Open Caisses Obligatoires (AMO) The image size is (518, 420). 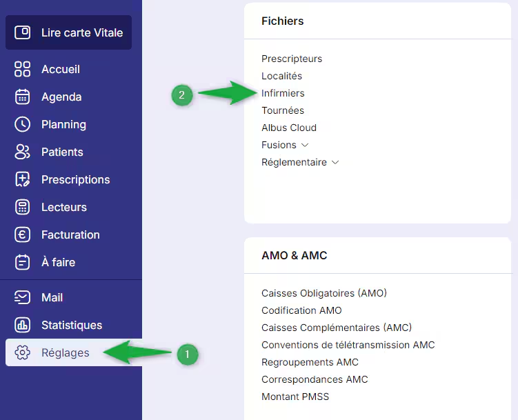pos(324,293)
